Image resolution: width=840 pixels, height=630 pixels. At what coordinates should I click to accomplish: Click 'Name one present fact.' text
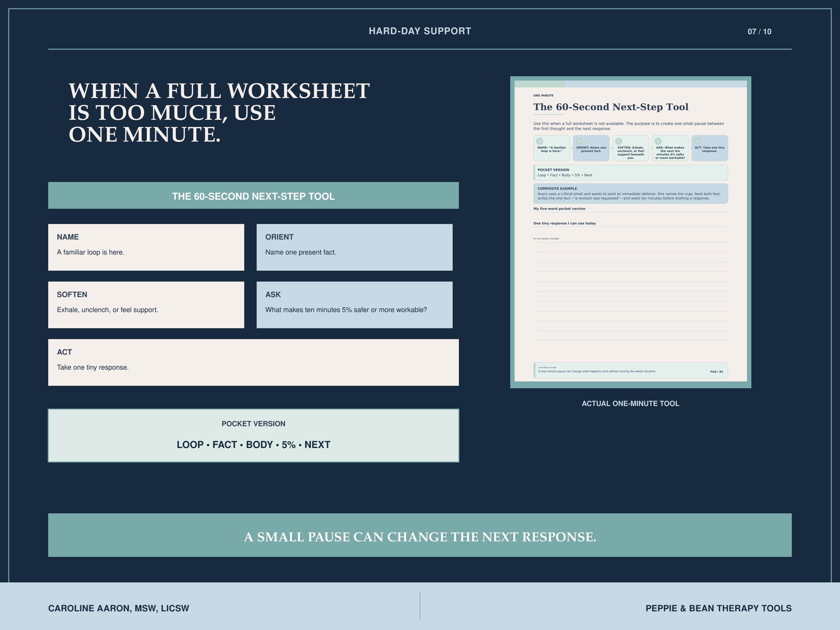(301, 252)
